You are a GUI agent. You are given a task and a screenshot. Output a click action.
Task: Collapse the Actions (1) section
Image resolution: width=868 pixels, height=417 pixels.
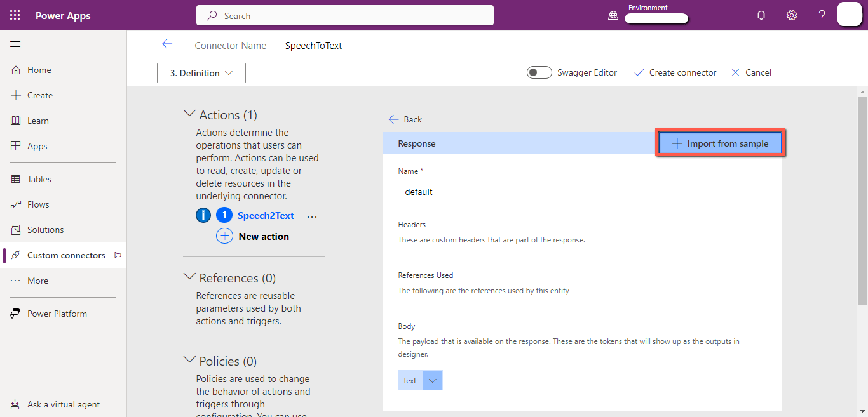pyautogui.click(x=189, y=114)
